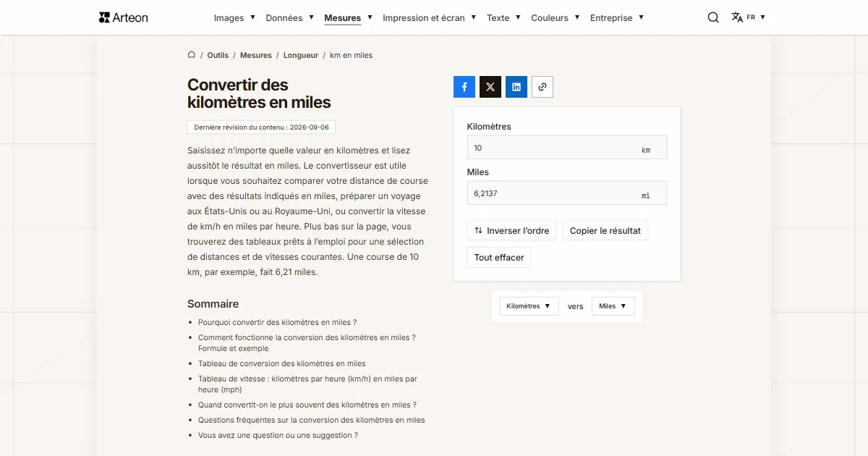This screenshot has height=456, width=868.
Task: Copy the page link icon
Action: click(542, 87)
